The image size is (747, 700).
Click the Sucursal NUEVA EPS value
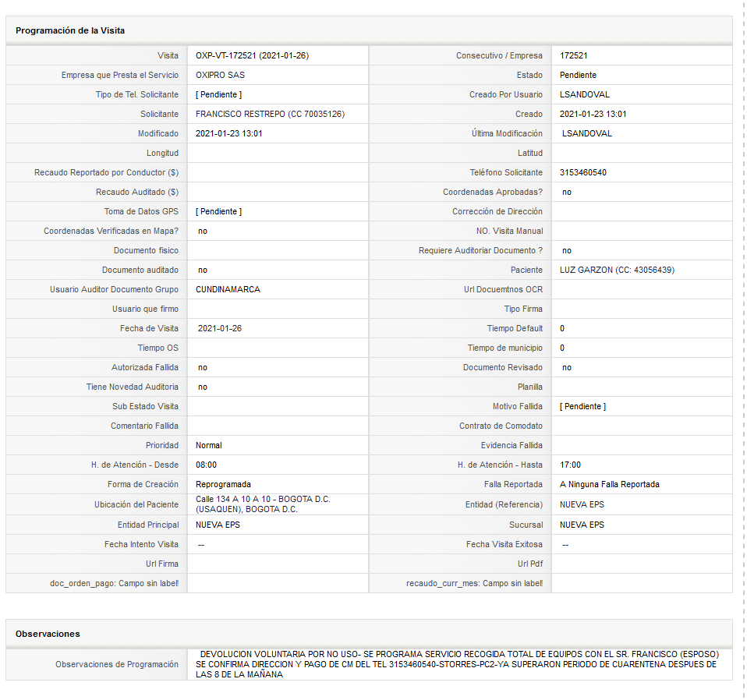[582, 525]
